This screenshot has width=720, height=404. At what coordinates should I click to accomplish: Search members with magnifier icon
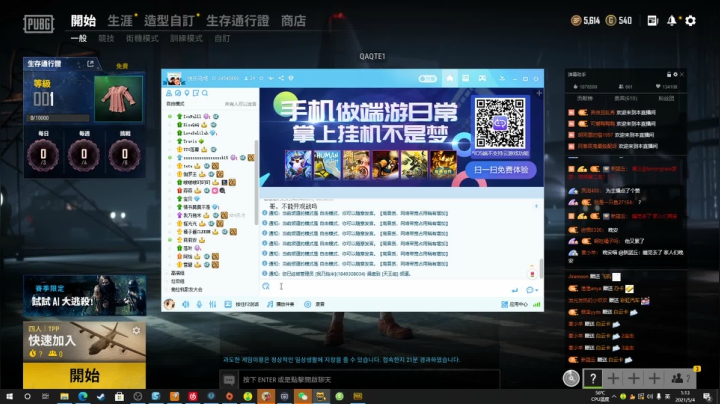pyautogui.click(x=205, y=93)
